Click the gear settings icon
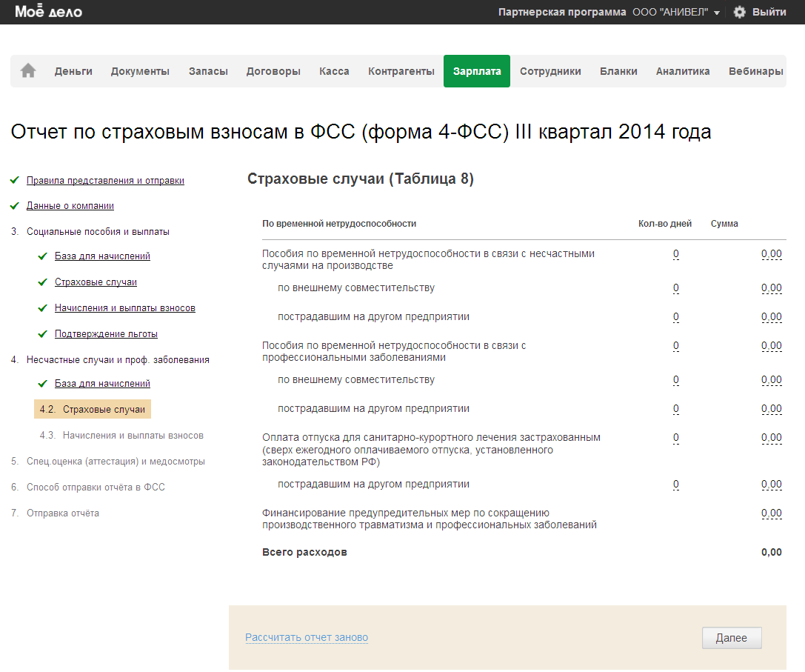 point(739,12)
